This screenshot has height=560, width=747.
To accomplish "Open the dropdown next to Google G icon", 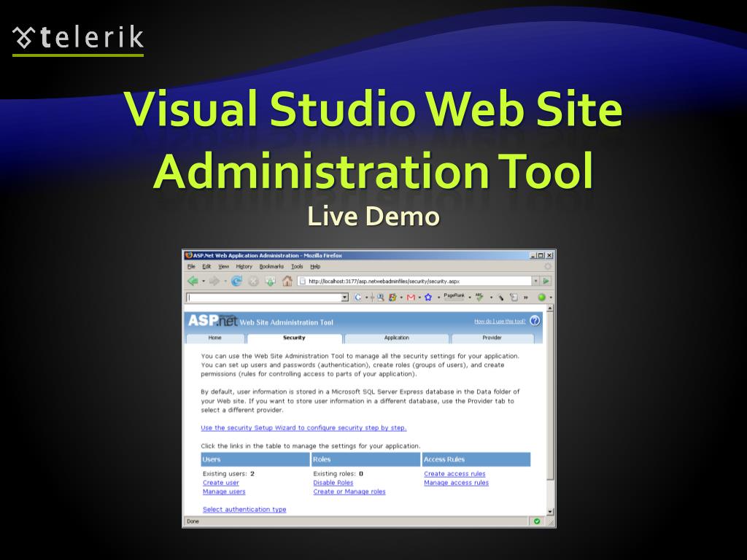I will pos(366,297).
